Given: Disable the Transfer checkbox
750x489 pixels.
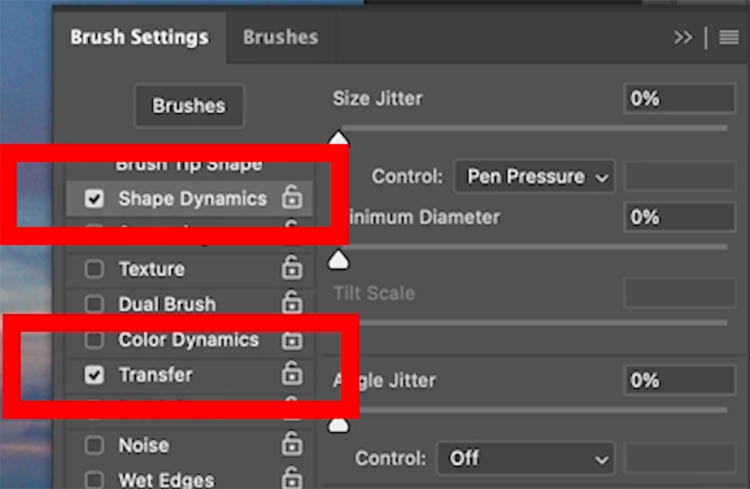Looking at the screenshot, I should click(x=94, y=375).
